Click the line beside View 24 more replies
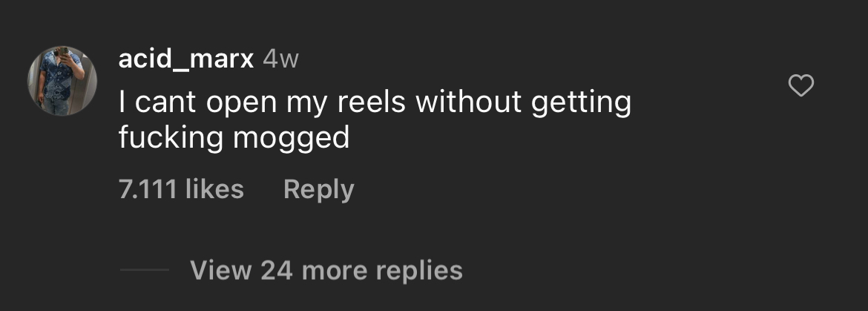The height and width of the screenshot is (311, 868). (x=145, y=270)
